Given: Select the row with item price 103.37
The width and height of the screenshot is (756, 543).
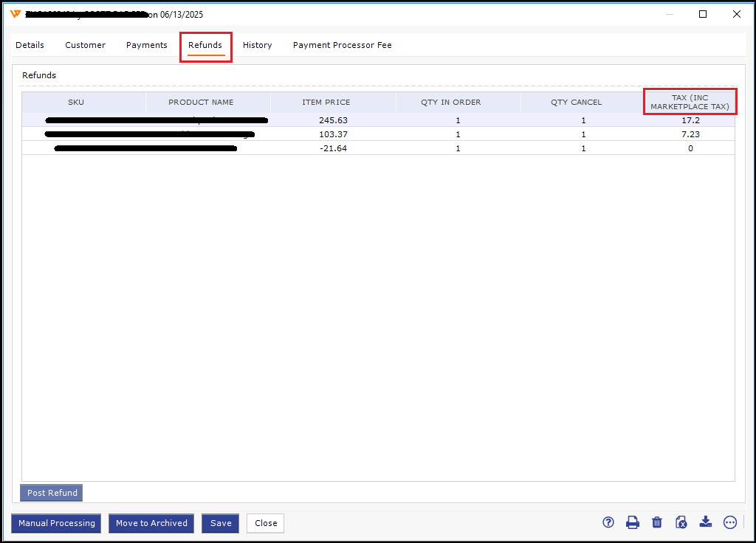Looking at the screenshot, I should tap(333, 134).
